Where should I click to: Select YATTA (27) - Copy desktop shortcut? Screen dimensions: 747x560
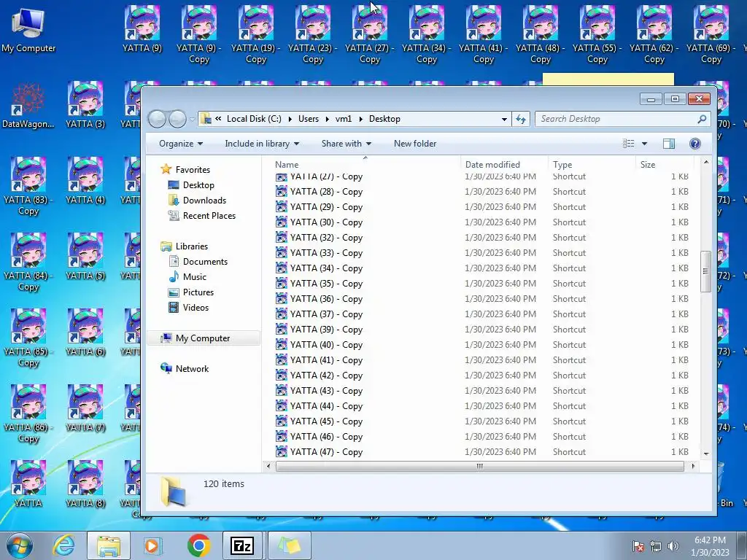pos(370,35)
